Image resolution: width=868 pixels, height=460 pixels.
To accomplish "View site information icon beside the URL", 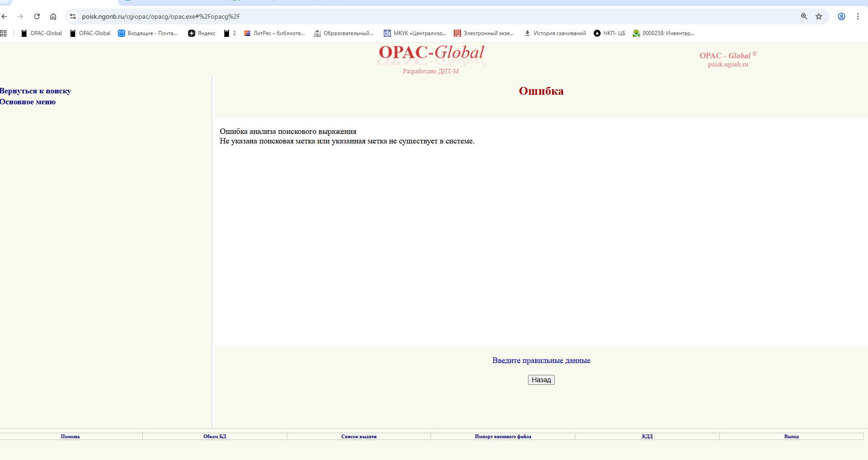I will pos(72,16).
